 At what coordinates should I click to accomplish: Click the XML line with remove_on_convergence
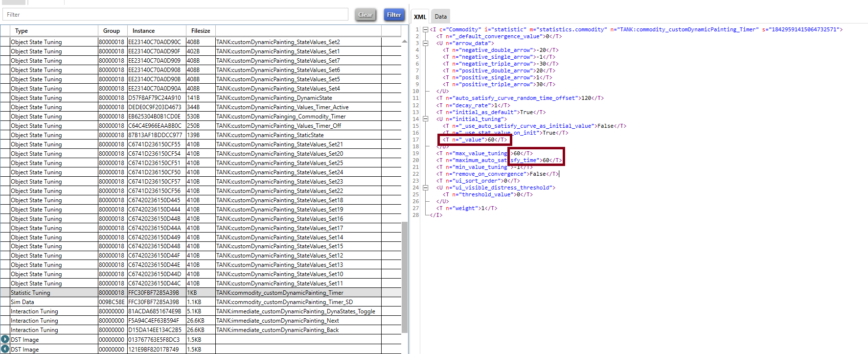497,174
